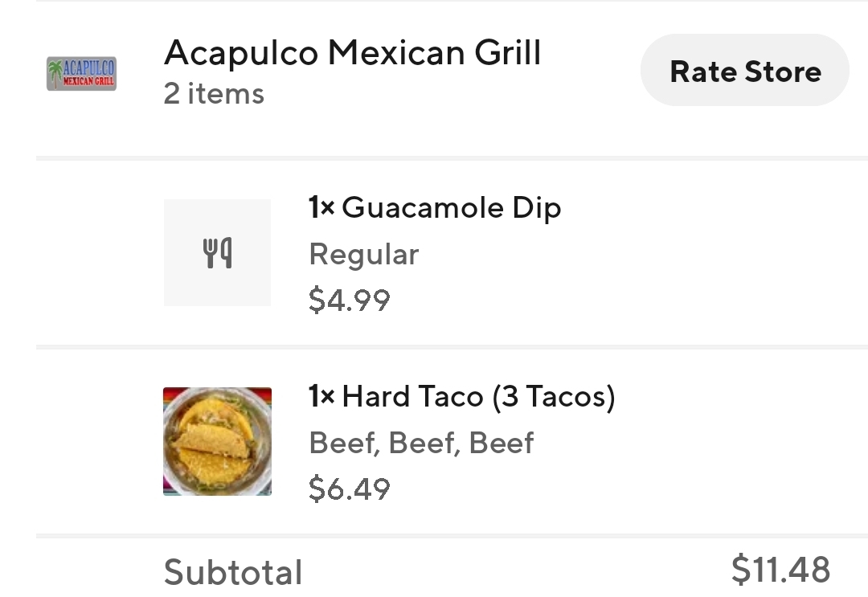This screenshot has height=597, width=868.
Task: Click the fork and knife placeholder icon
Action: click(217, 253)
